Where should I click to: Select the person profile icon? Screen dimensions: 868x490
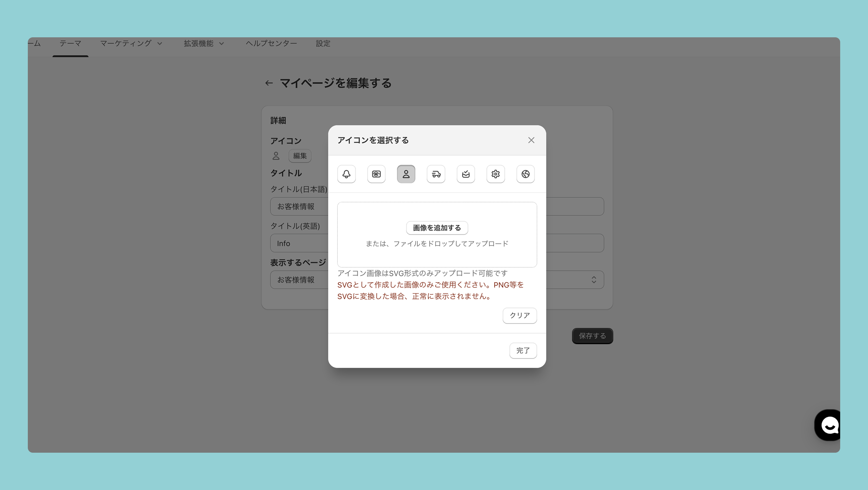pyautogui.click(x=406, y=174)
